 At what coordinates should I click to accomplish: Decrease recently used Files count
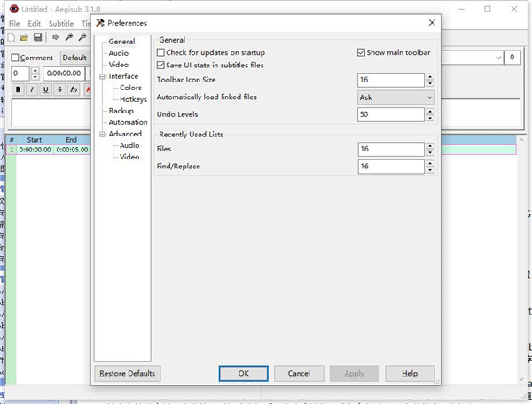[x=430, y=152]
